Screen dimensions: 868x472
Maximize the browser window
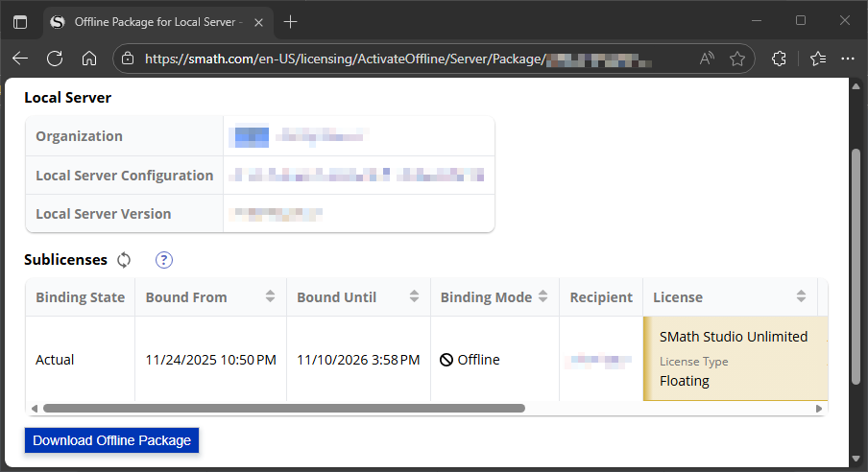pyautogui.click(x=801, y=20)
